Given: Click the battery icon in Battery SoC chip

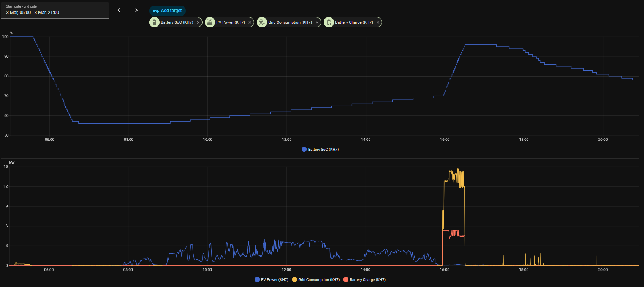Looking at the screenshot, I should [x=154, y=22].
